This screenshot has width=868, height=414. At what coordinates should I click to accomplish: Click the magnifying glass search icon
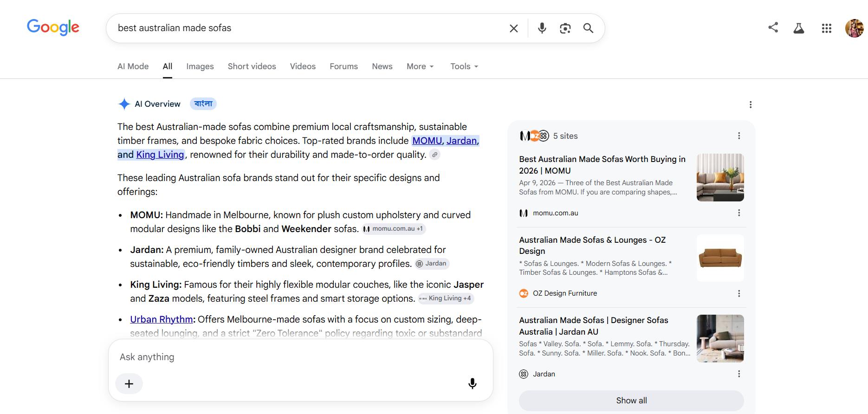pos(588,28)
